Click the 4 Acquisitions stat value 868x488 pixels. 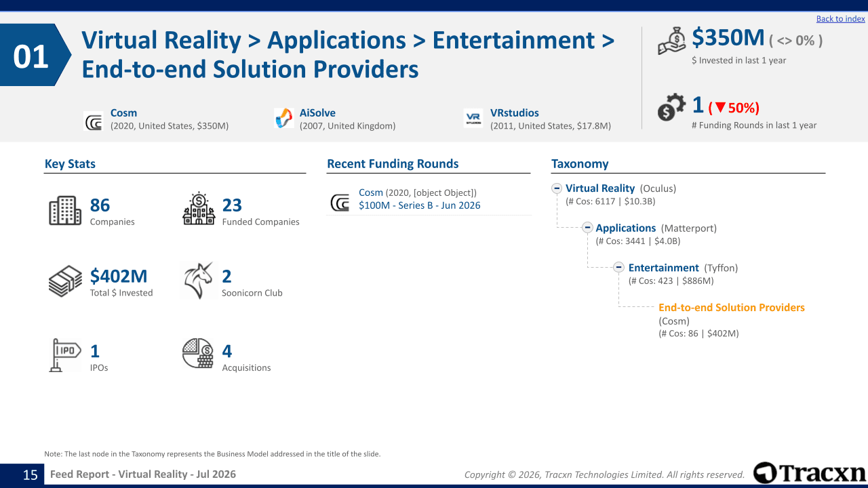coord(227,351)
